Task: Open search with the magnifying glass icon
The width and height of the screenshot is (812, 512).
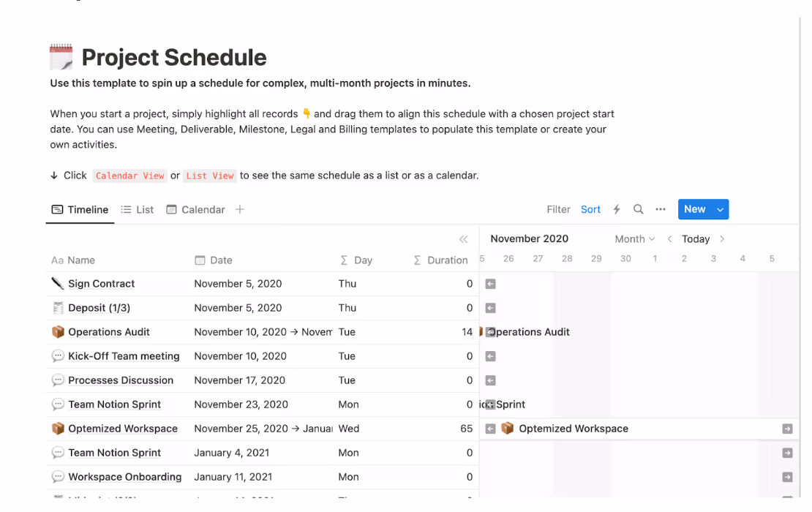Action: point(638,209)
